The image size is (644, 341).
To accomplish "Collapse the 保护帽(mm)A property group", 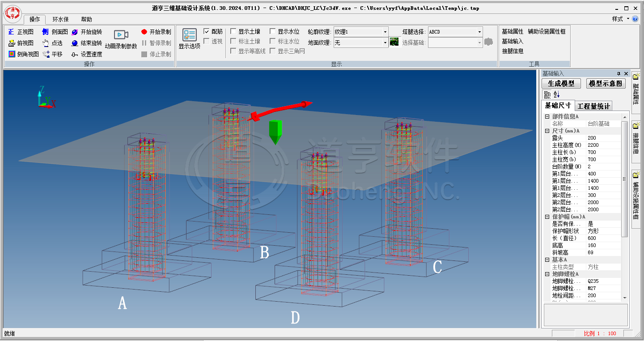I will (547, 217).
